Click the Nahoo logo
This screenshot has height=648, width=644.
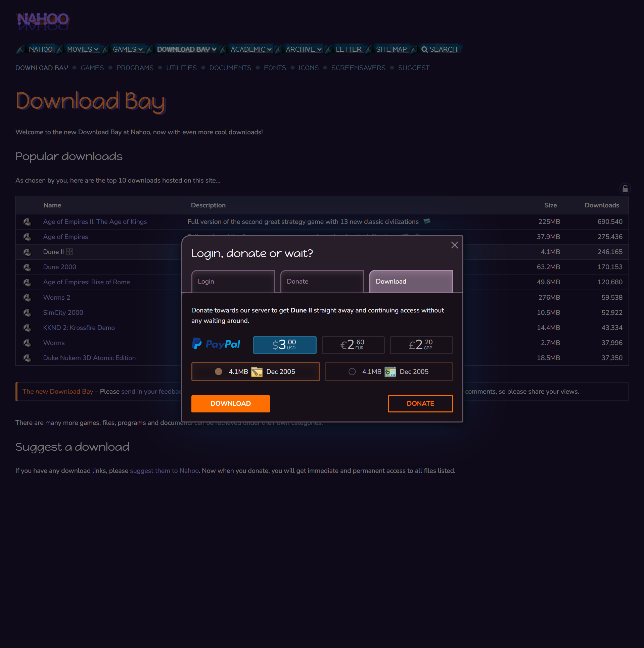coord(43,21)
